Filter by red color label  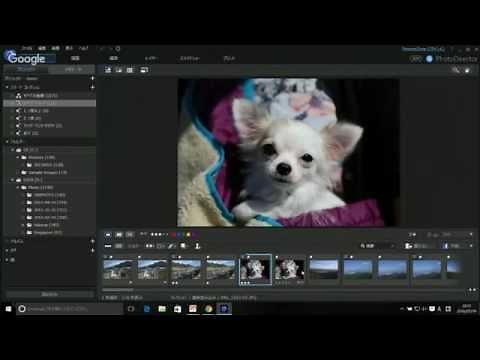coord(173,235)
